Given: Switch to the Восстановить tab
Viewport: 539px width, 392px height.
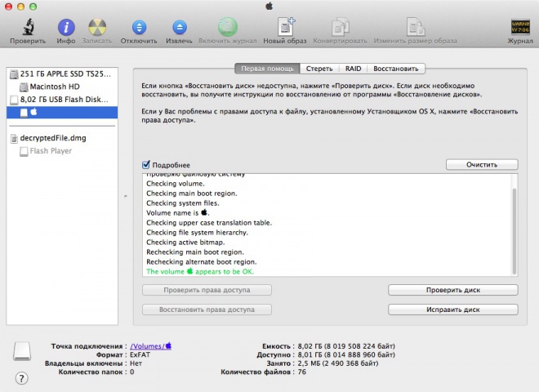Looking at the screenshot, I should 395,69.
